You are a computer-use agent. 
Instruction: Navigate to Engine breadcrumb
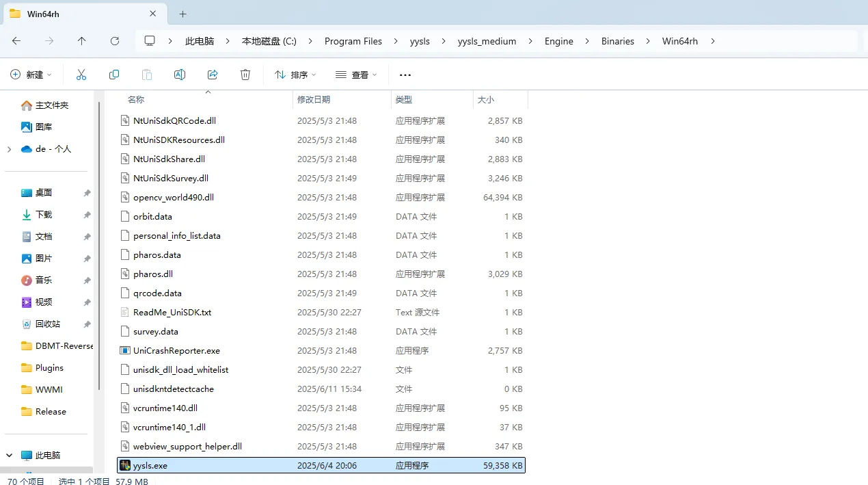coord(559,41)
